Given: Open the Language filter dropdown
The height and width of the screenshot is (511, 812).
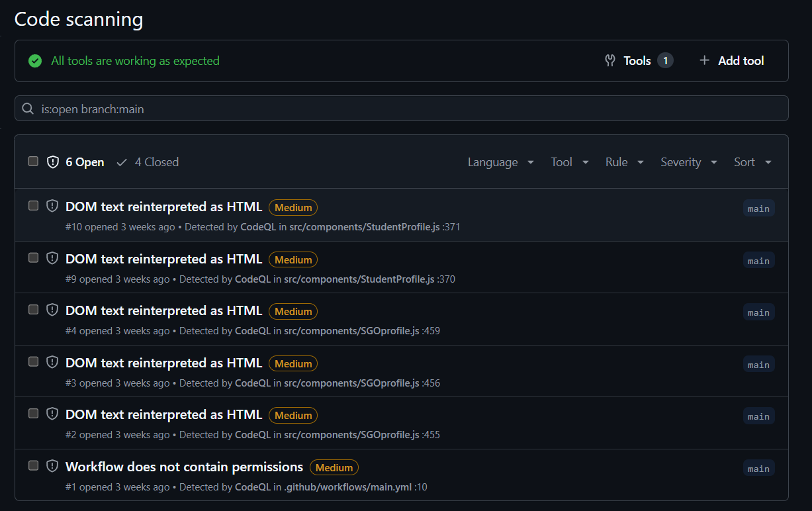Looking at the screenshot, I should click(x=500, y=162).
